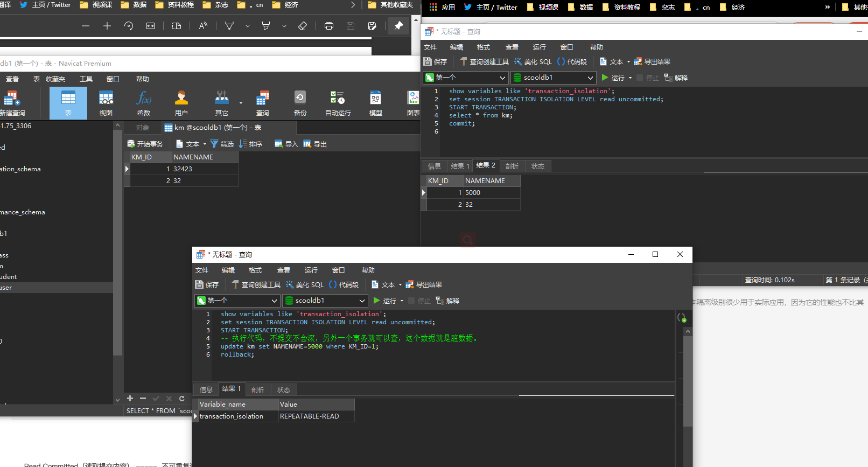Click 导出结果 in the top-right query window
The image size is (868, 467).
(x=652, y=61)
